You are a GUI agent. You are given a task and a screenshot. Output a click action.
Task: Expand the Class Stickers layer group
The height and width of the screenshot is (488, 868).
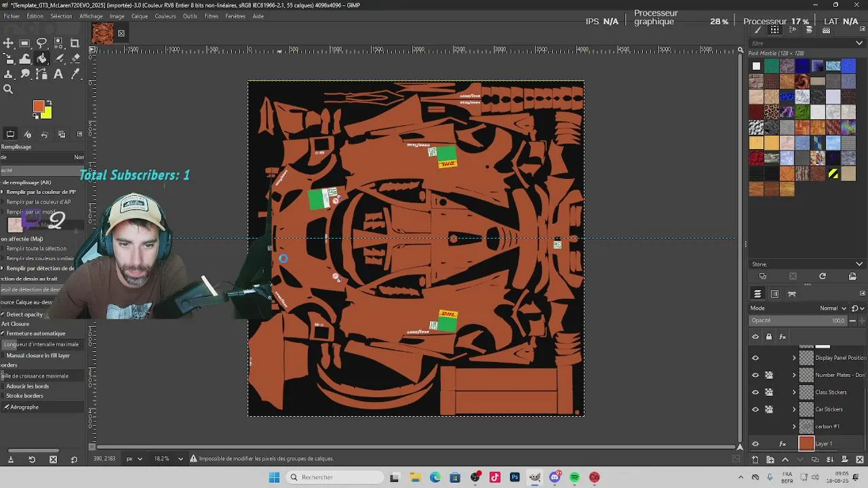[x=794, y=392]
